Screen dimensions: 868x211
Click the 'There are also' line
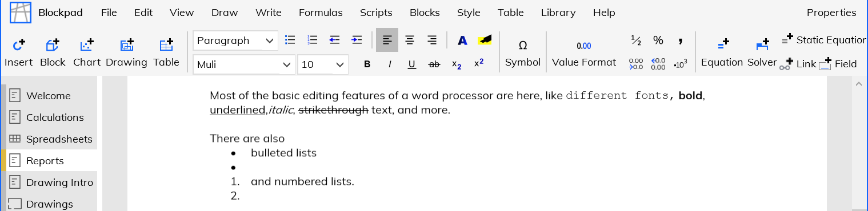coord(247,139)
